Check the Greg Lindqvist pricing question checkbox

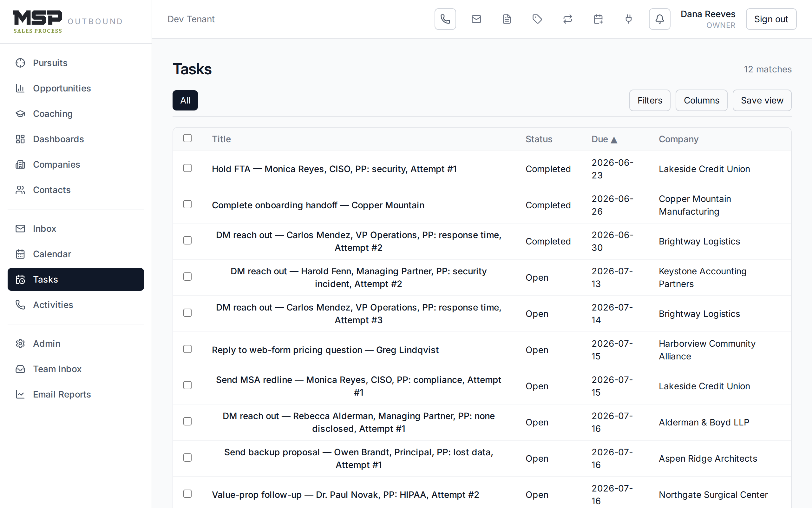tap(187, 349)
